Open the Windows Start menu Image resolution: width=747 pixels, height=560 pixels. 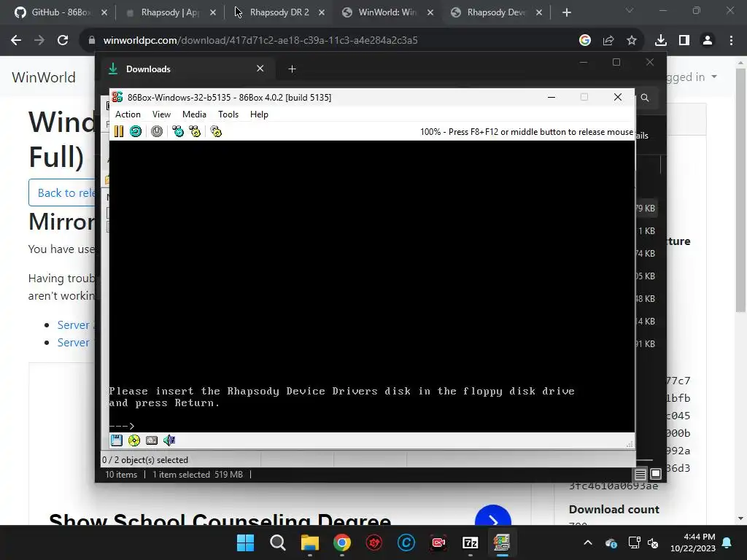click(245, 542)
